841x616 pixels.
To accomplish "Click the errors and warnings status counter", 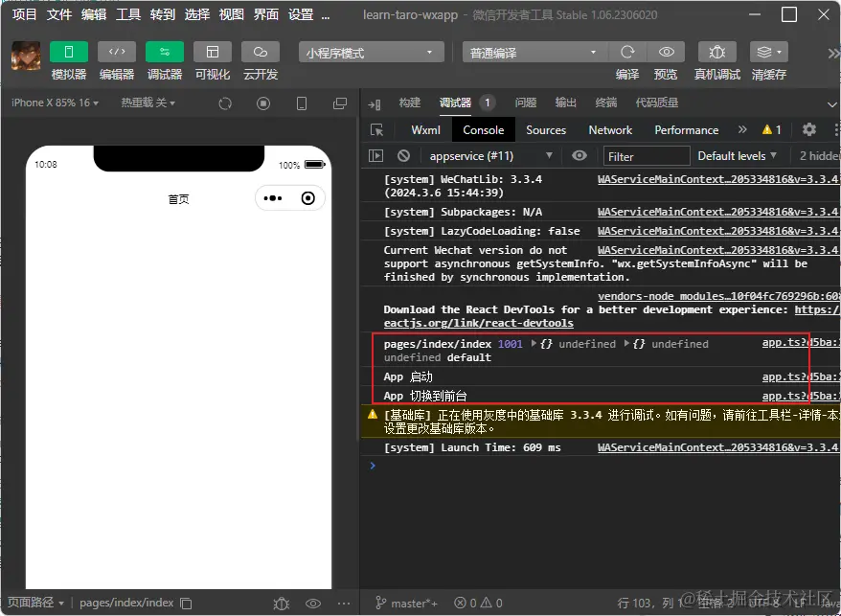I will [x=478, y=604].
